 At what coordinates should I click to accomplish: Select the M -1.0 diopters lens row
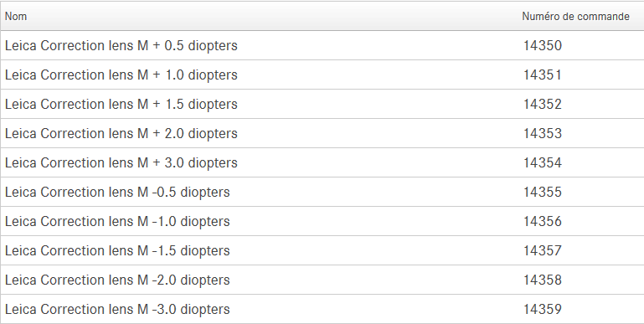(x=322, y=221)
